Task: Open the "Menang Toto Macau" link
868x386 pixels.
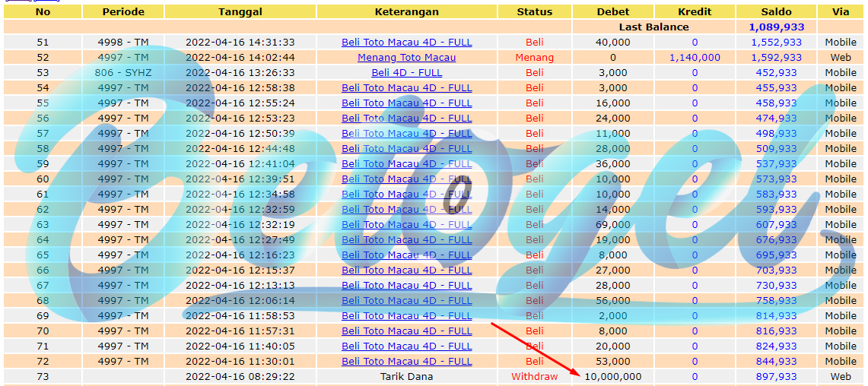Action: 407,58
